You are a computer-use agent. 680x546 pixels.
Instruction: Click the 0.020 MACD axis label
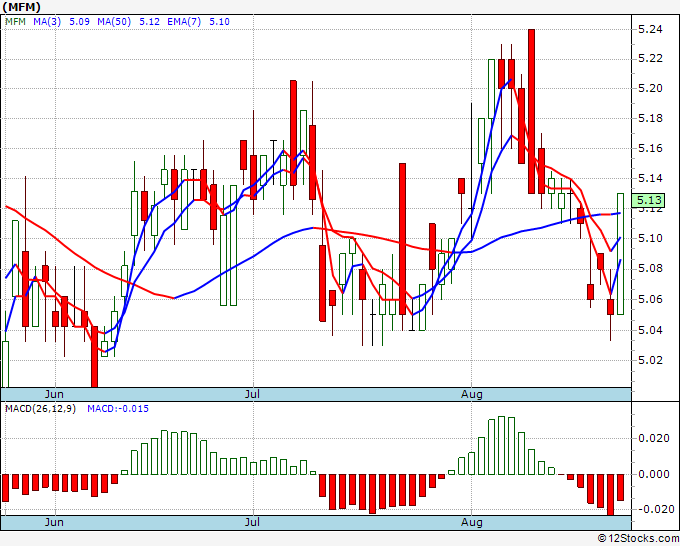[x=654, y=438]
